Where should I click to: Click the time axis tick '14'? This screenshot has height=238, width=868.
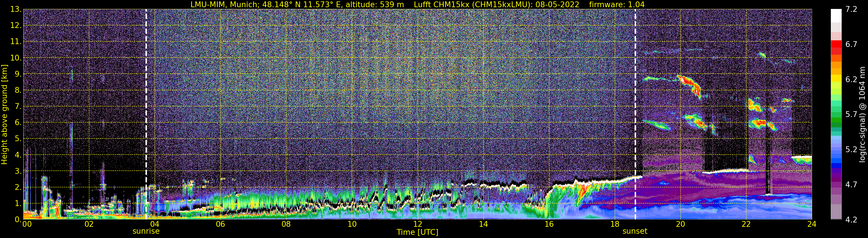point(483,224)
